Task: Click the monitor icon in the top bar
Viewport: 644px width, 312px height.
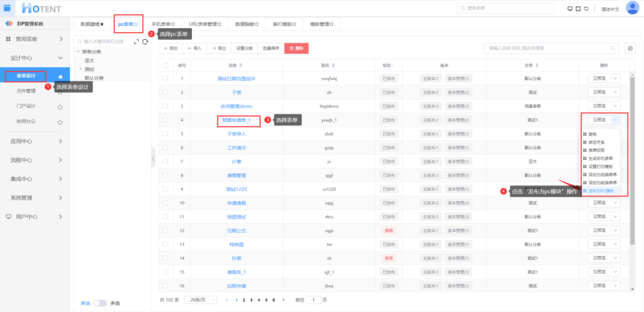Action: (x=570, y=9)
